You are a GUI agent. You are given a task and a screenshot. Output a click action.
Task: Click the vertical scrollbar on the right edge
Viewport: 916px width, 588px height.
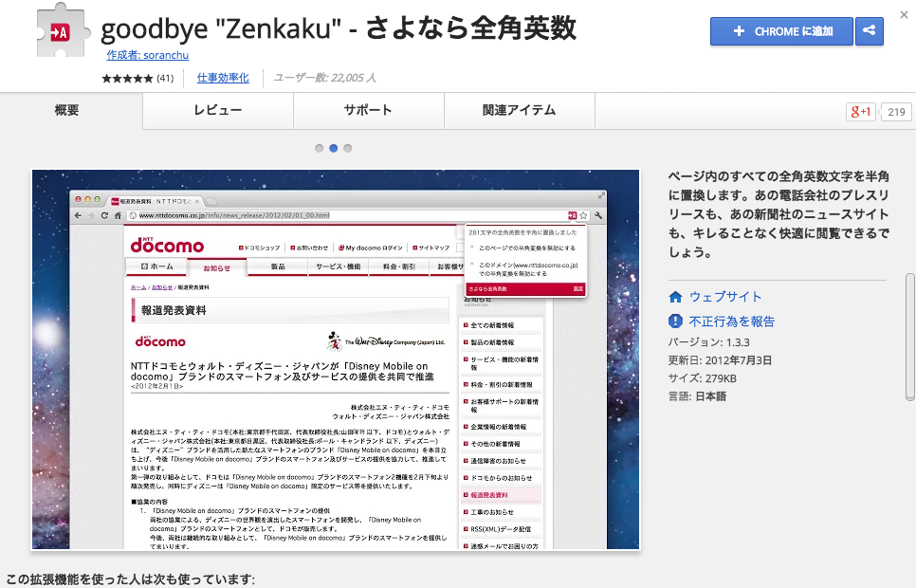click(x=910, y=337)
